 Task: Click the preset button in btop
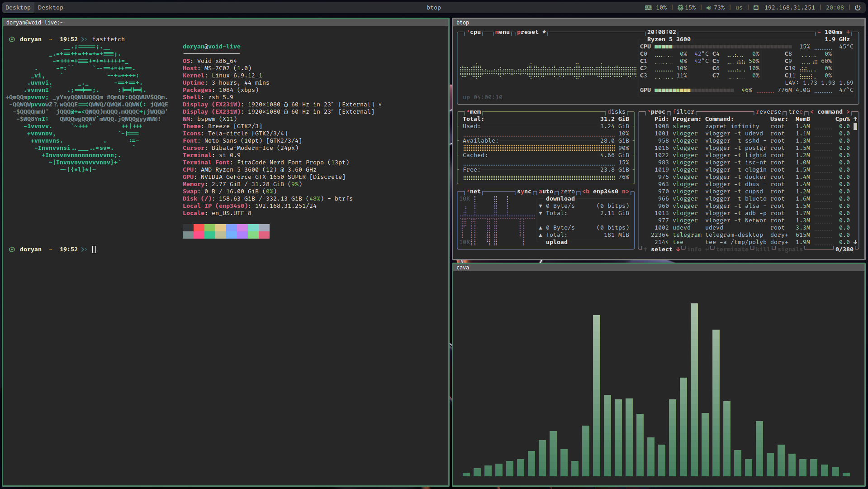coord(527,32)
